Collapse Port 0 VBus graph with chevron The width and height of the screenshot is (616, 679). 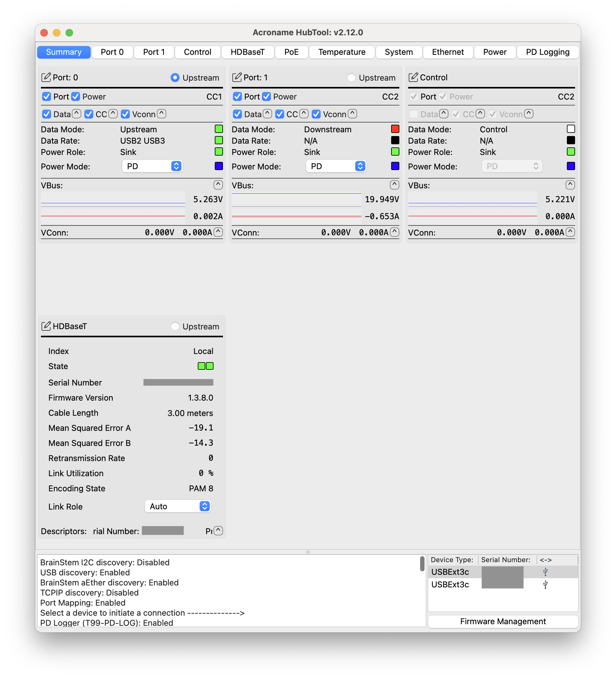(x=218, y=185)
